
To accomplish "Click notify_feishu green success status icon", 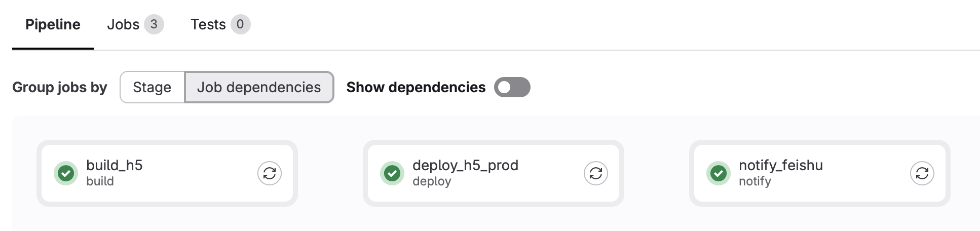I will [719, 173].
